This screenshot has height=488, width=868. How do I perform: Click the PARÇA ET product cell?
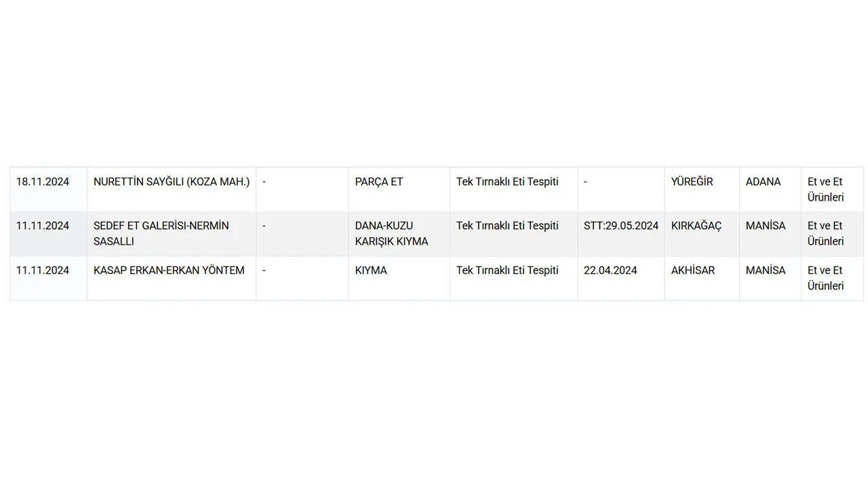(379, 182)
